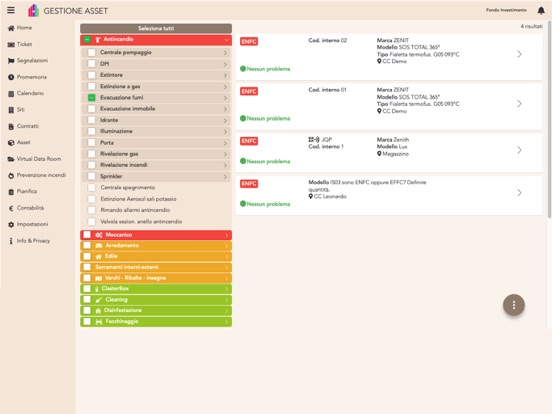Screen dimensions: 552x414
Task: Click the Cleaning broom icon
Action: point(99,300)
